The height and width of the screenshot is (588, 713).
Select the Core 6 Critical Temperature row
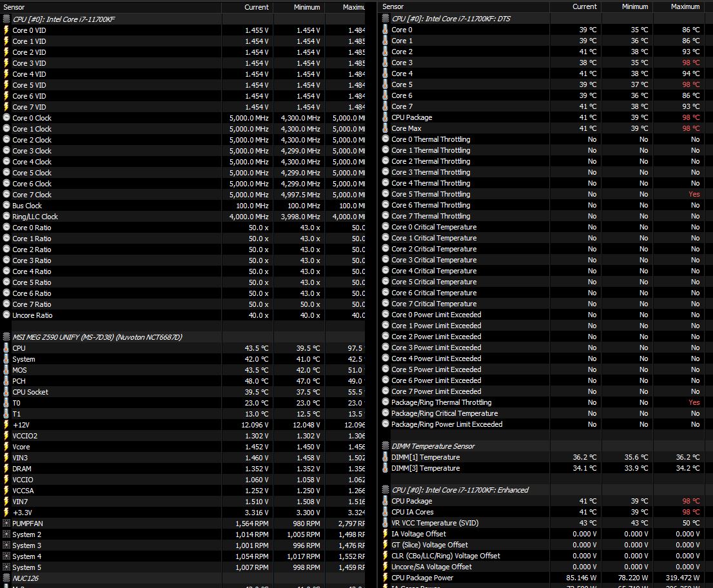[x=545, y=293]
